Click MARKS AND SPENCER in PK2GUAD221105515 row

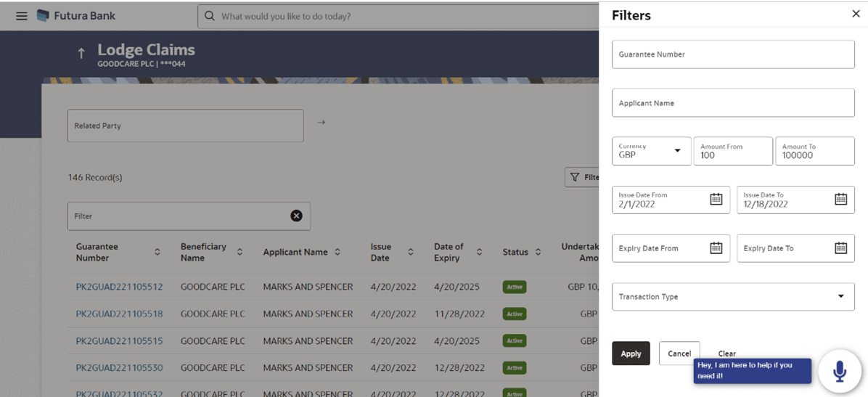click(x=308, y=341)
